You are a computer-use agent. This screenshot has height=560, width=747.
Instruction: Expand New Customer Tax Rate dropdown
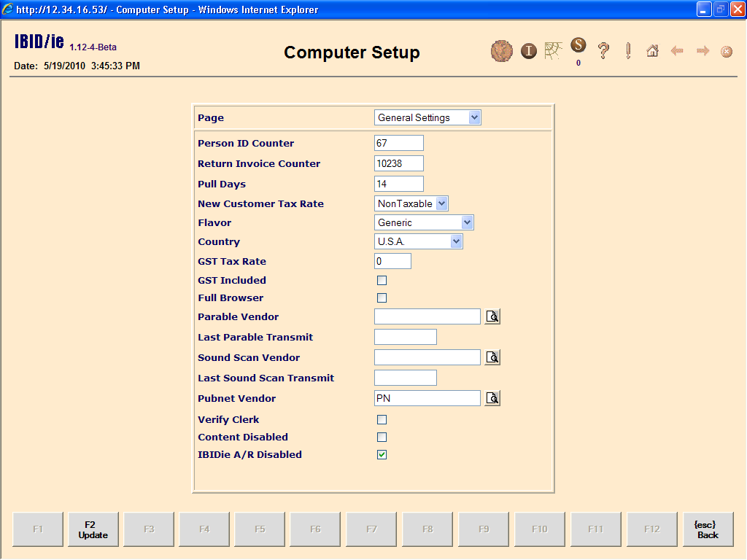point(411,204)
